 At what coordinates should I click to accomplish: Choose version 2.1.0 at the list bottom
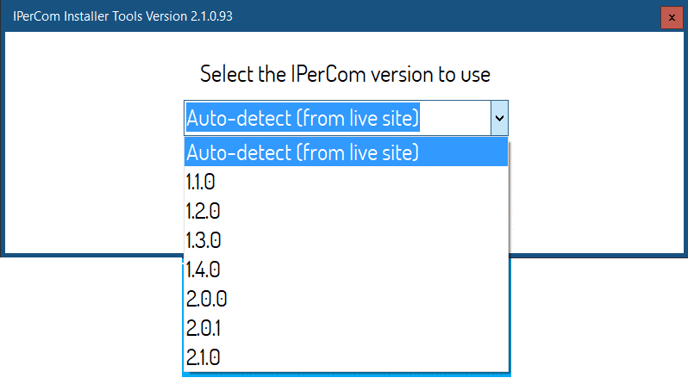click(346, 357)
